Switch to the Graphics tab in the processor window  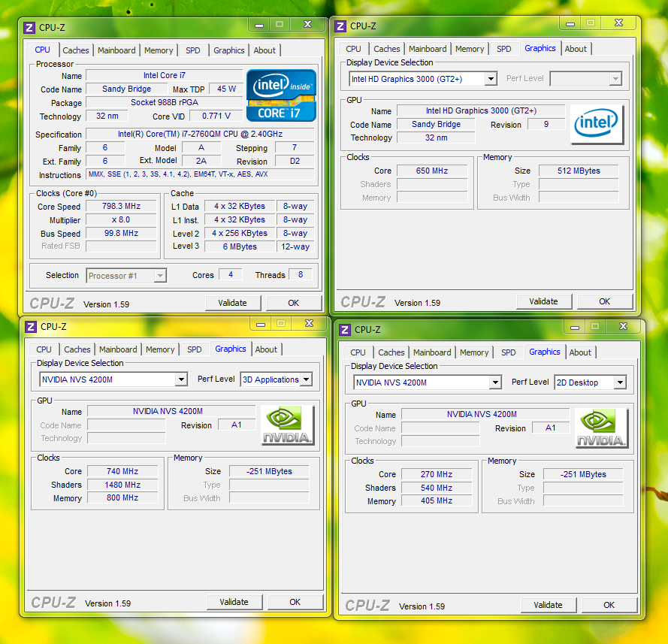[229, 50]
